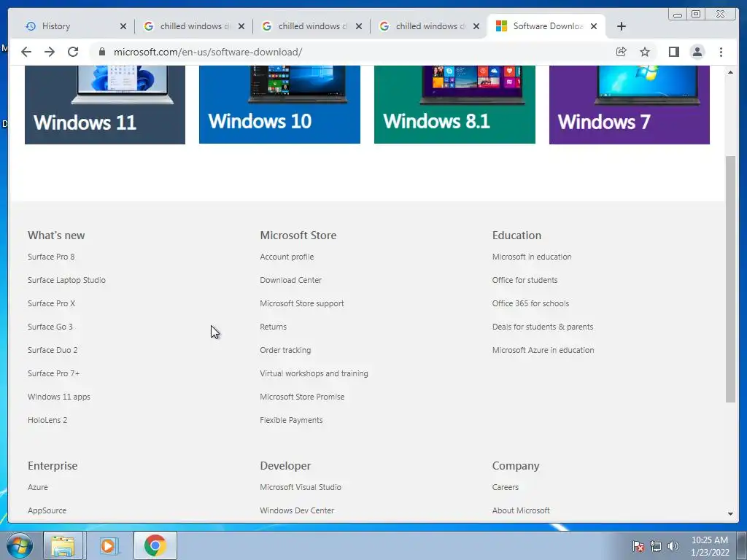Open the Order tracking link
The width and height of the screenshot is (747, 560).
[285, 350]
